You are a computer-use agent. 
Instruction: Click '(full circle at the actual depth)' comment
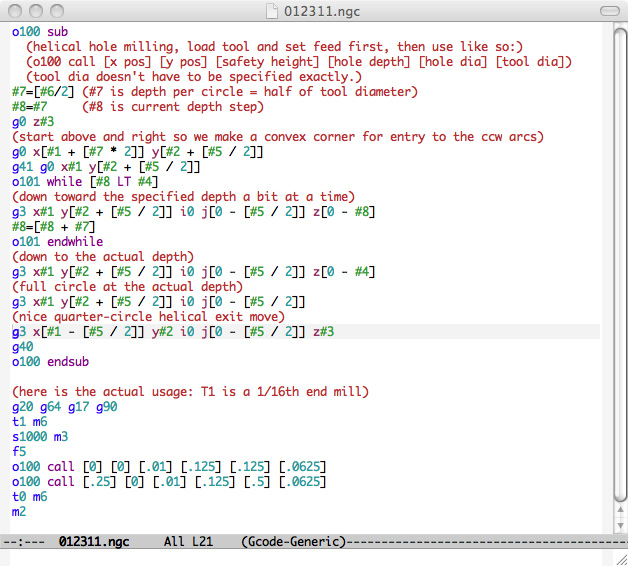[x=127, y=287]
